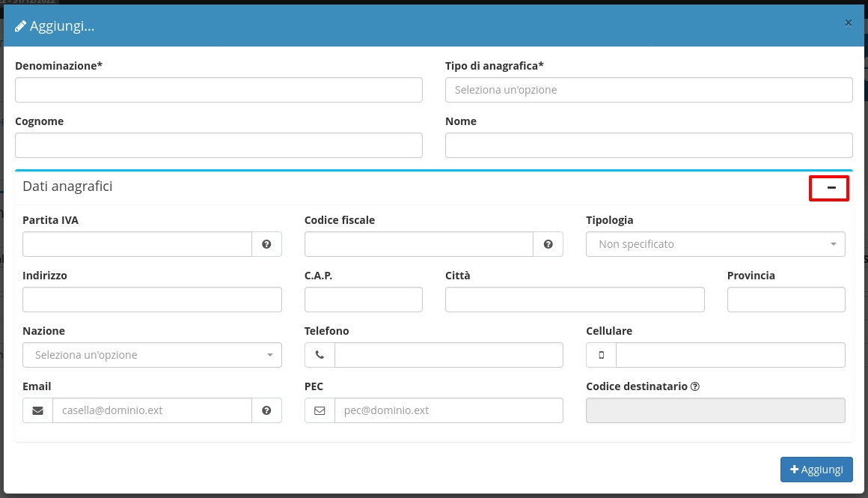This screenshot has width=868, height=498.
Task: Focus the Città text field
Action: tap(575, 300)
